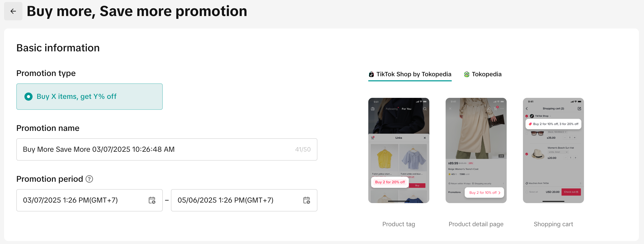Close the Links panel in preview
This screenshot has height=244, width=644.
(x=425, y=138)
